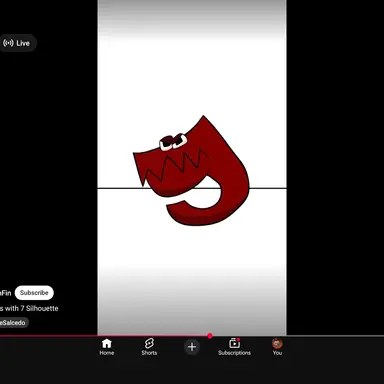
Task: Open the Home tab
Action: tap(107, 347)
